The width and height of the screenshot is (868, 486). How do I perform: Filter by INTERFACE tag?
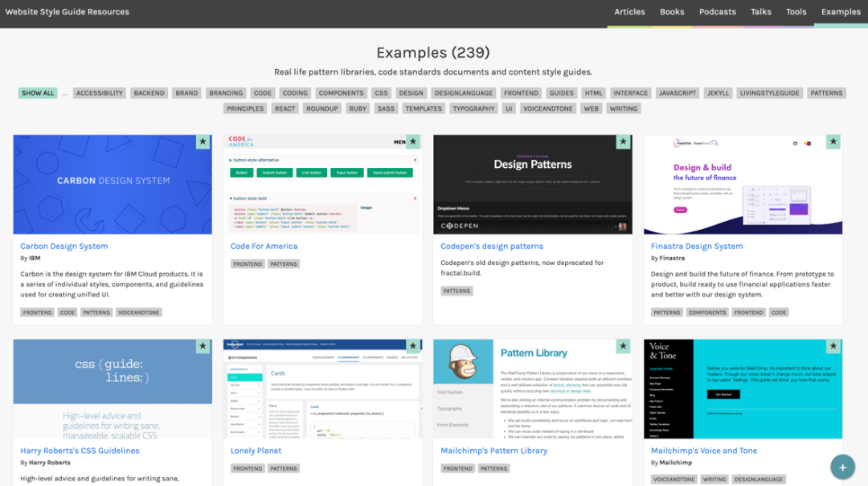pos(631,93)
